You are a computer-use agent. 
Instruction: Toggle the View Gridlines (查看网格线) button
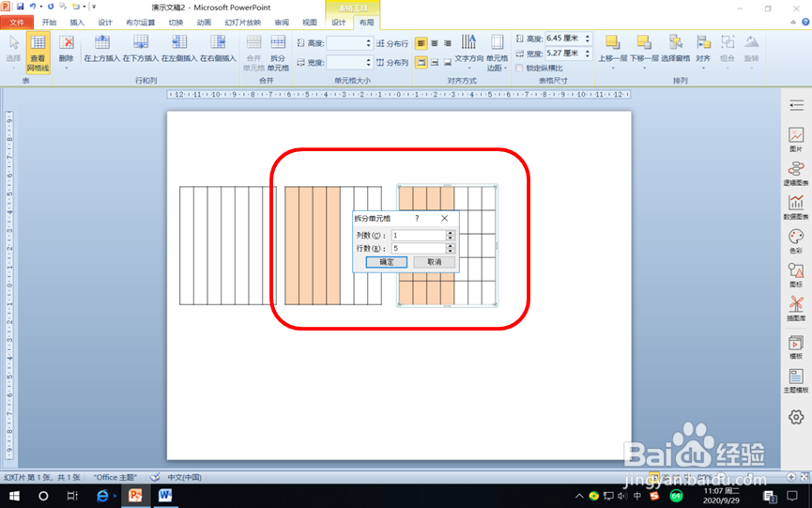point(38,53)
